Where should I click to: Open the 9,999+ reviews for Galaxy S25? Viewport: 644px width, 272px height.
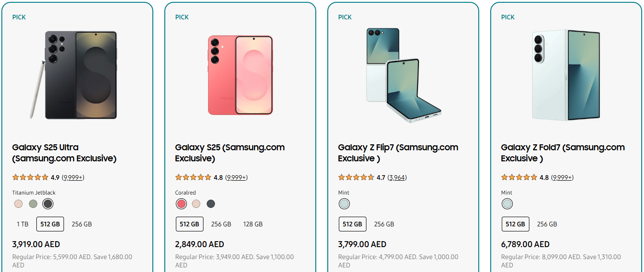click(237, 177)
